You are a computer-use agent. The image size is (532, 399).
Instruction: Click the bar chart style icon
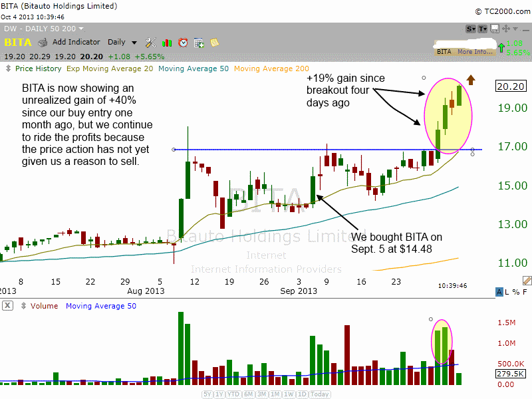click(167, 43)
